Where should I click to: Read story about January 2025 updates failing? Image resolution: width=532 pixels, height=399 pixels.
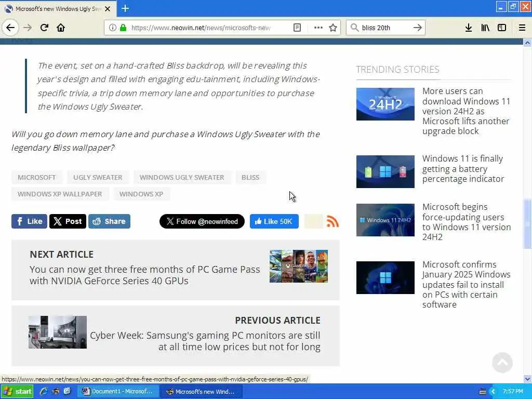466,284
